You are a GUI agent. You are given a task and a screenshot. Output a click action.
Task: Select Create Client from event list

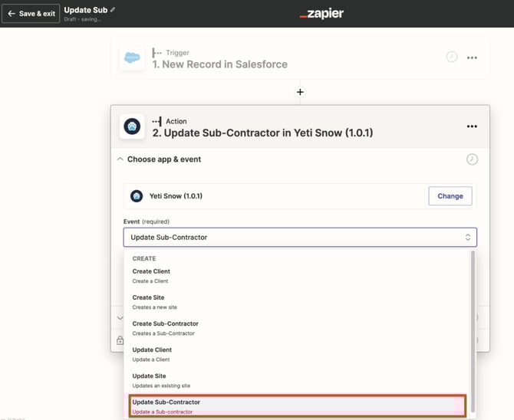(x=151, y=276)
